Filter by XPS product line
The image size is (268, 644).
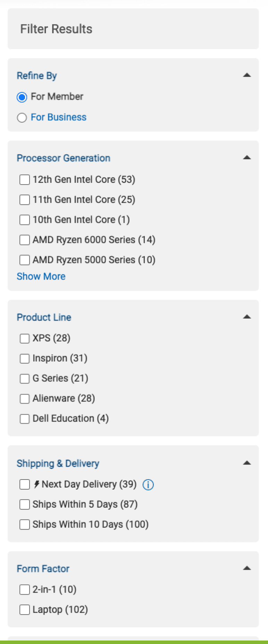[25, 338]
